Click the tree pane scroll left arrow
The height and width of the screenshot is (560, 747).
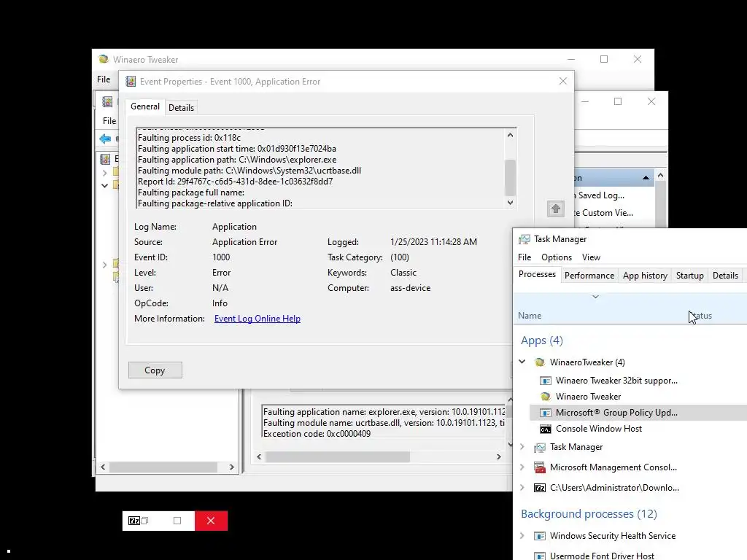click(x=103, y=467)
